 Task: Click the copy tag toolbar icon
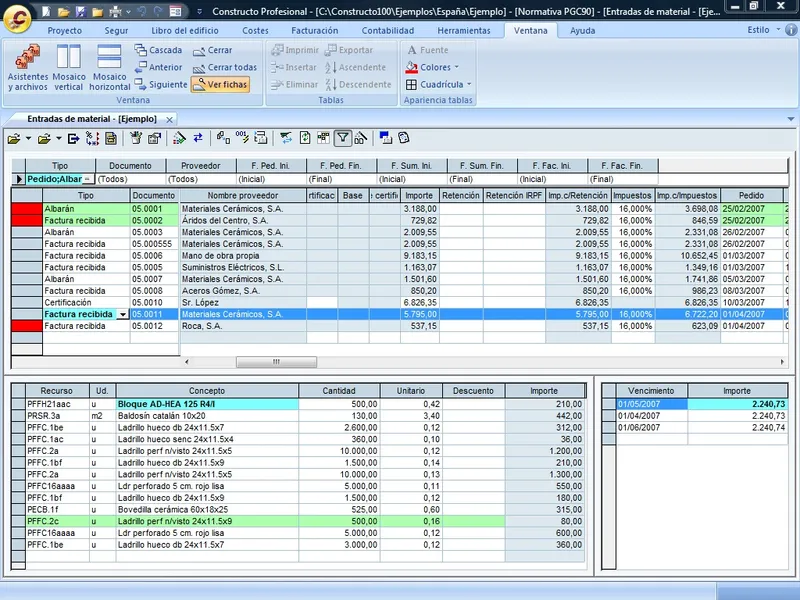click(404, 138)
